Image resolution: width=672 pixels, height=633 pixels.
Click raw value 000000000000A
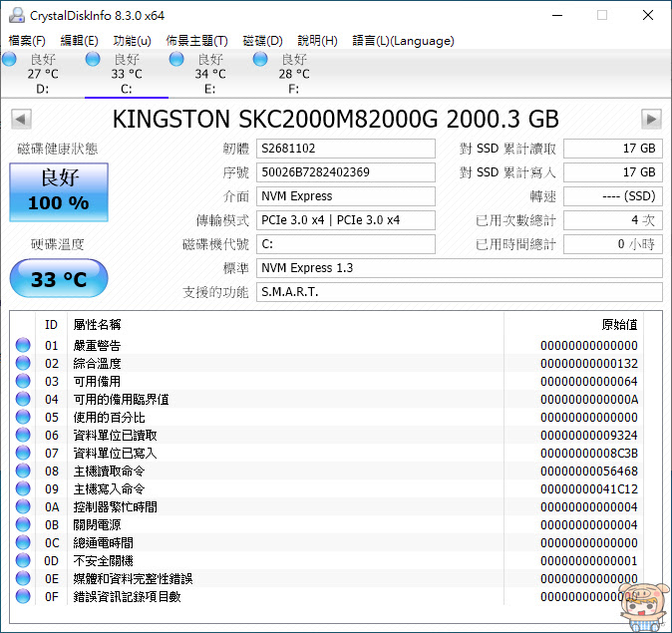coord(589,400)
